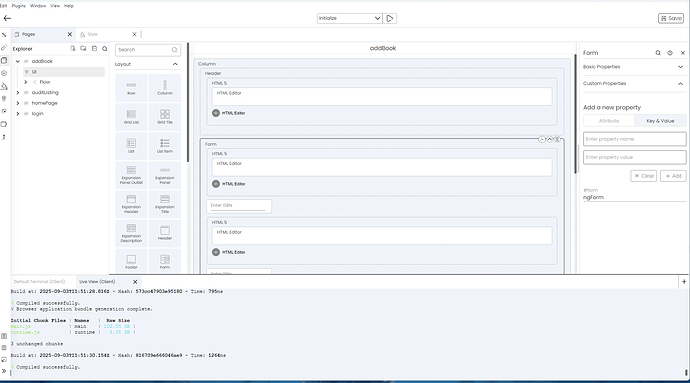This screenshot has height=383, width=690.
Task: Open the Initialize dropdown
Action: [349, 18]
